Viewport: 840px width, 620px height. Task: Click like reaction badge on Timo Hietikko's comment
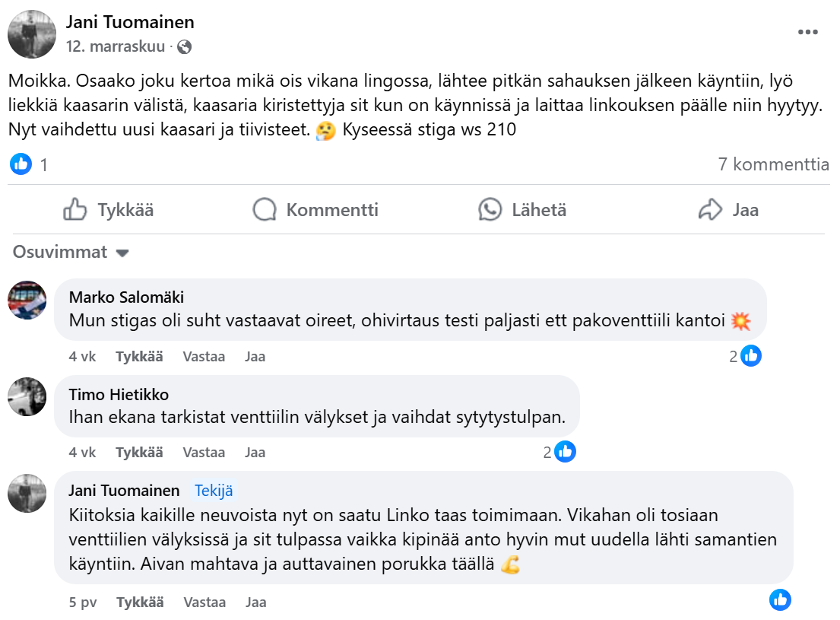[x=565, y=452]
